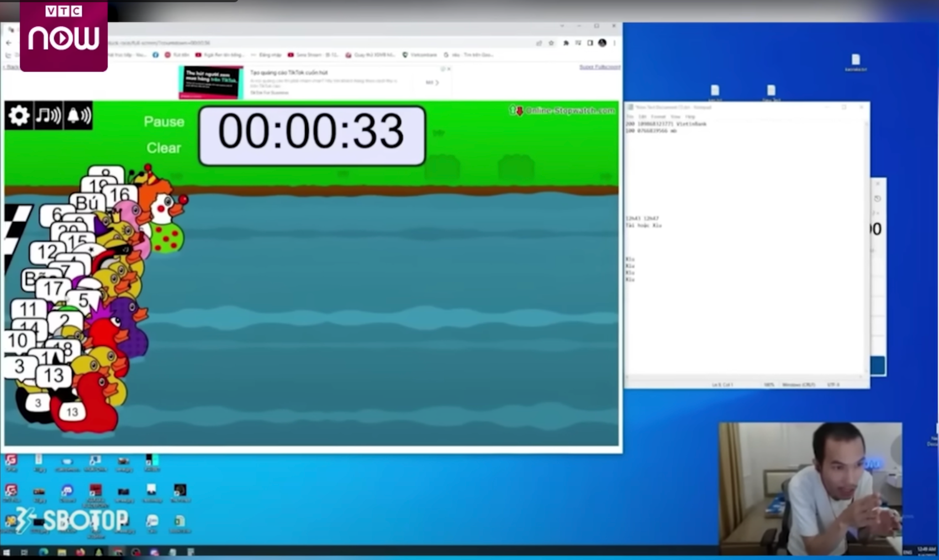939x560 pixels.
Task: Open the browser three-dot menu
Action: 614,43
